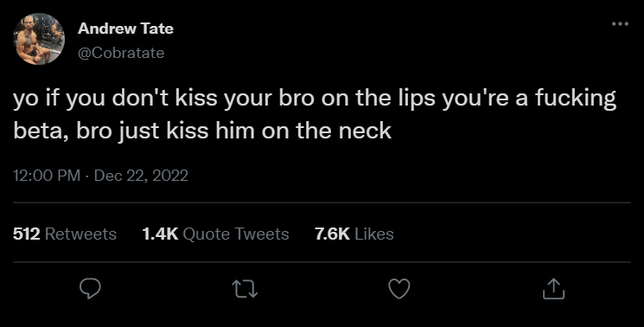The image size is (644, 327).
Task: Click the 12:00 PM timestamp
Action: [47, 176]
